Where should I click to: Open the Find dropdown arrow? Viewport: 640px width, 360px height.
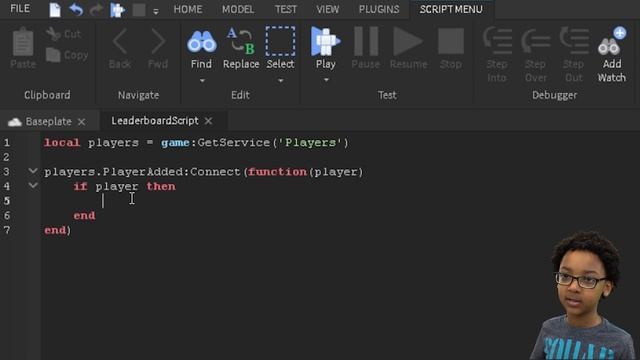[x=202, y=81]
